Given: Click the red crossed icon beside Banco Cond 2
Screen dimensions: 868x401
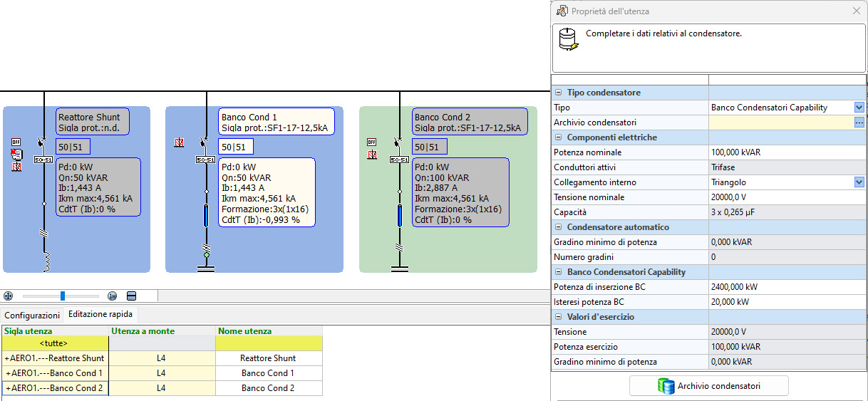Looking at the screenshot, I should click(371, 154).
